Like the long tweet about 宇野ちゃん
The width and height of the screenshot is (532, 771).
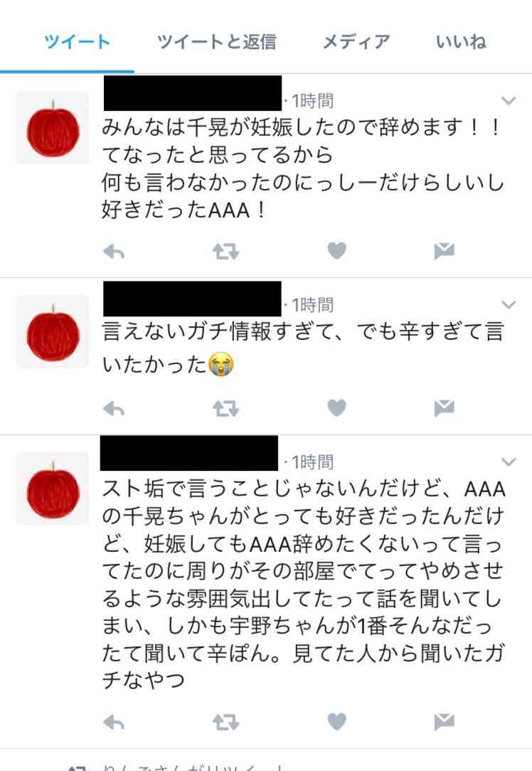[337, 721]
